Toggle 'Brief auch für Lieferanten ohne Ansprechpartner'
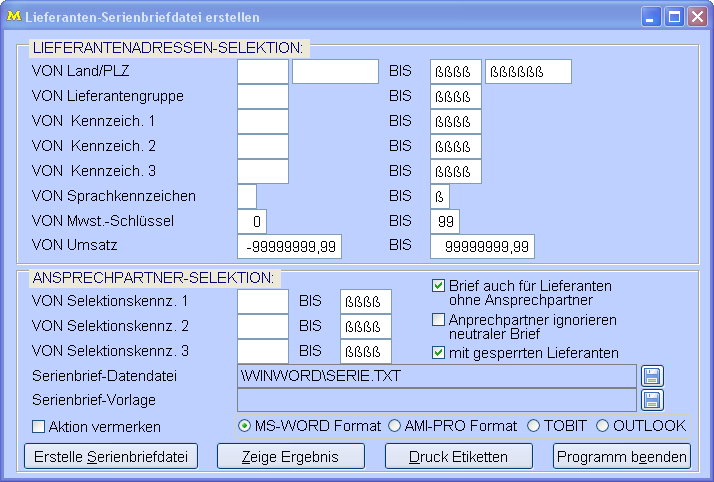 (x=438, y=286)
